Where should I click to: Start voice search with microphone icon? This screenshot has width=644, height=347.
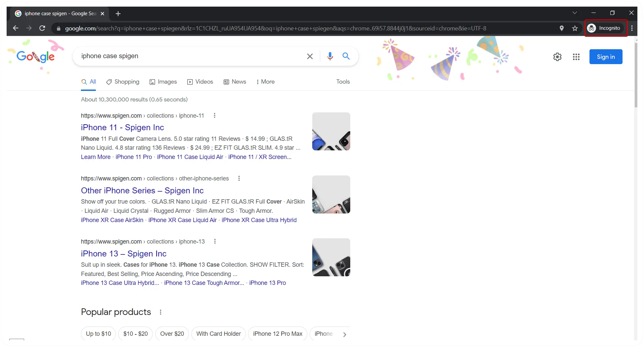click(x=330, y=56)
